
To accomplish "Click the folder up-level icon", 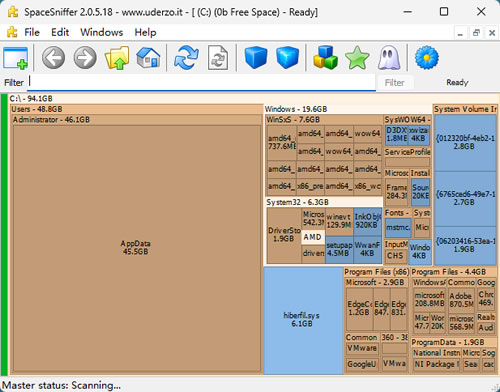I will click(x=117, y=58).
